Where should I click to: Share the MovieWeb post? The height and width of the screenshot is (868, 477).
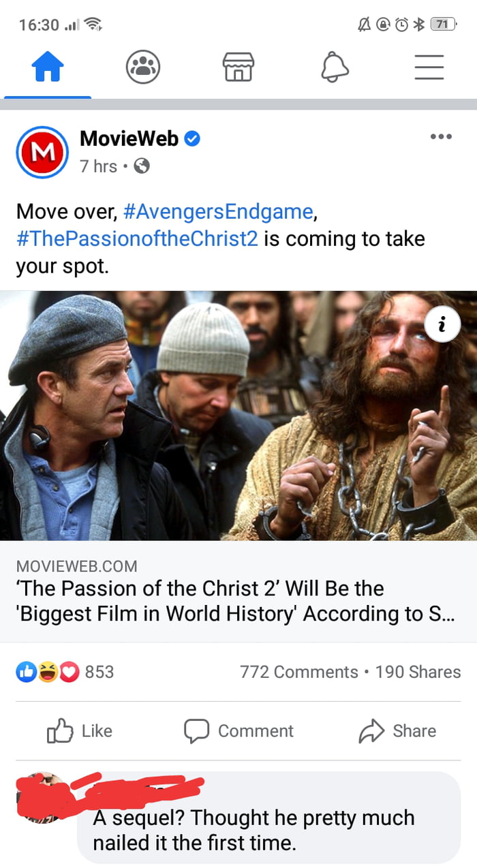point(397,731)
